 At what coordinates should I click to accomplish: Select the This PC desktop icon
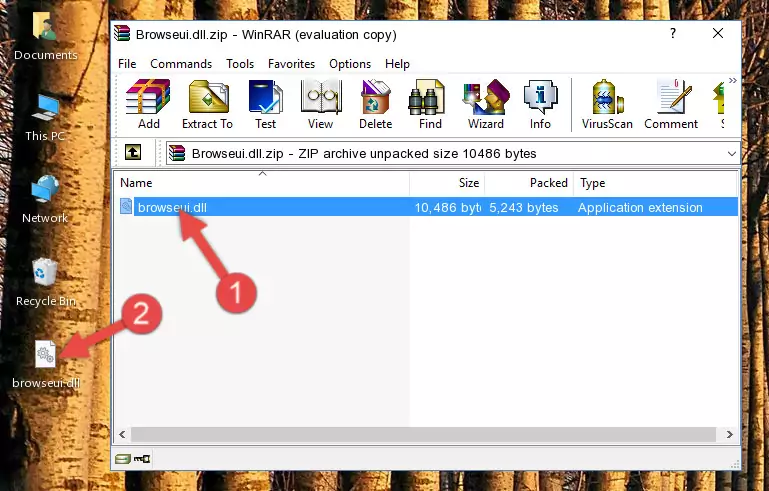tap(45, 118)
